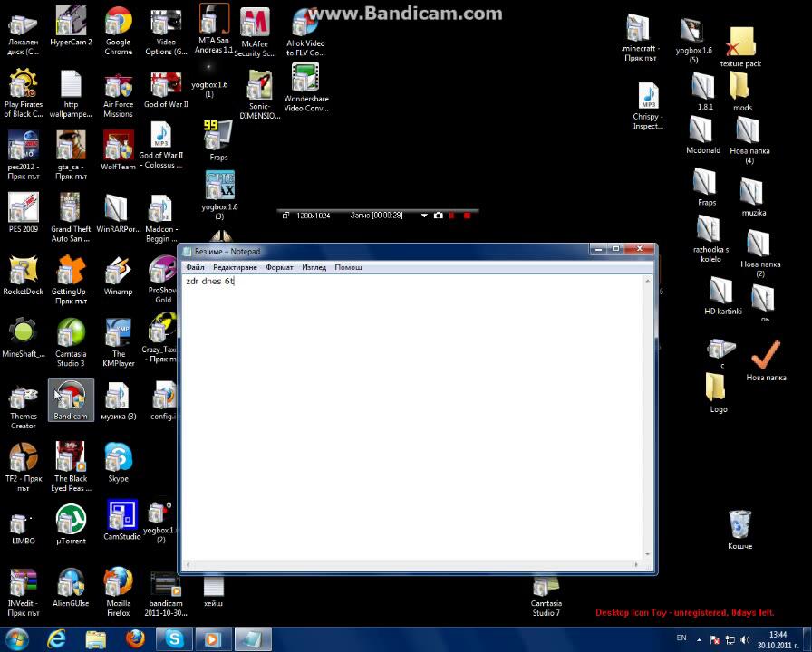Screen dimensions: 812x652
Task: Select the µTorrent desktop icon
Action: click(x=71, y=523)
